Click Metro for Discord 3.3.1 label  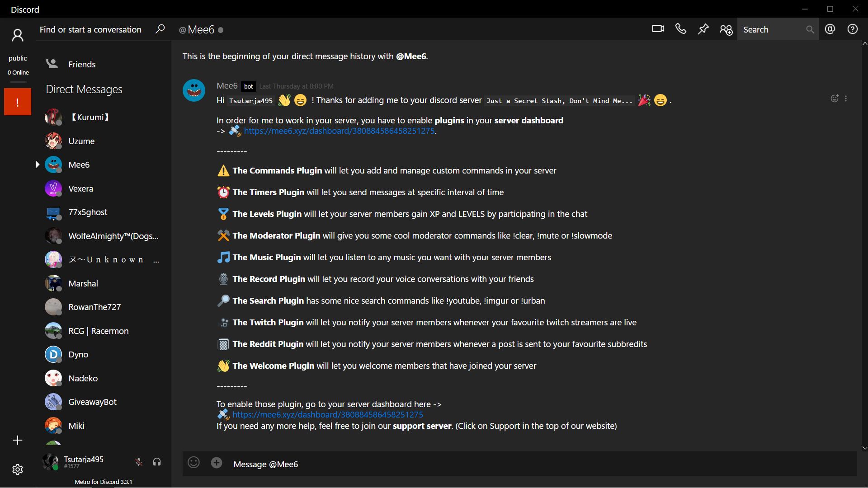click(x=104, y=482)
